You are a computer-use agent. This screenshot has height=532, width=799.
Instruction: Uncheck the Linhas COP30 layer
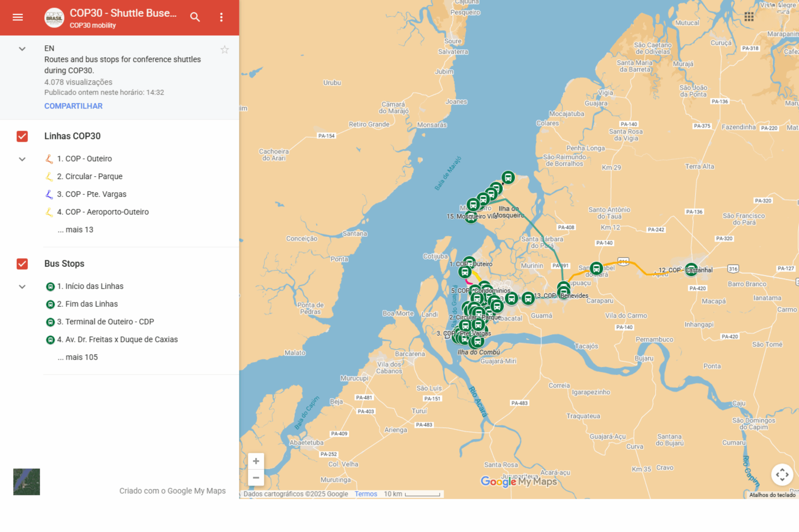(x=22, y=136)
